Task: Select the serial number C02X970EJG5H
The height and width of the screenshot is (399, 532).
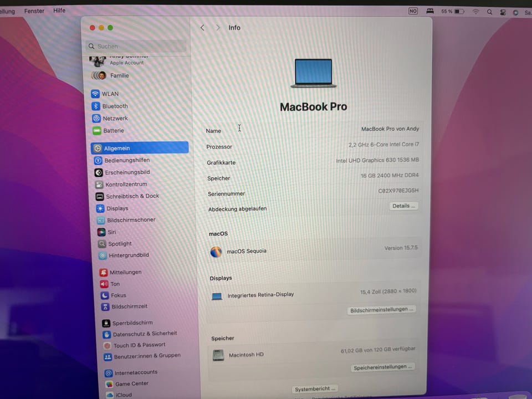Action: (x=398, y=191)
